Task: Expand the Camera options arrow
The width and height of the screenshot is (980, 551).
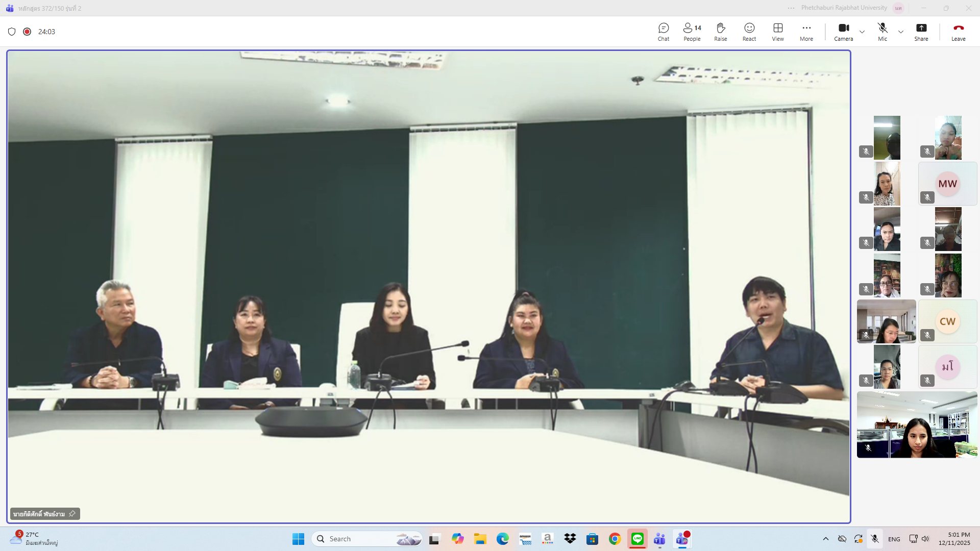Action: click(x=862, y=32)
